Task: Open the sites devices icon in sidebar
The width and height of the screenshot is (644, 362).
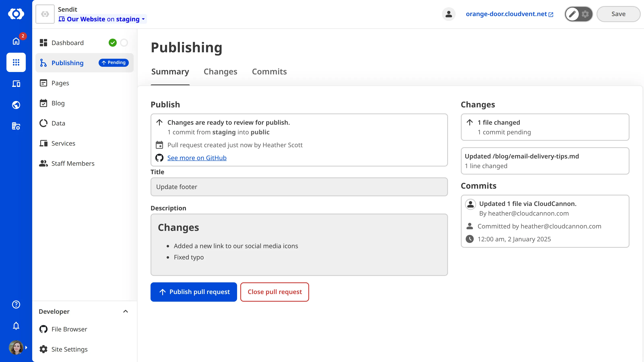Action: click(x=16, y=84)
